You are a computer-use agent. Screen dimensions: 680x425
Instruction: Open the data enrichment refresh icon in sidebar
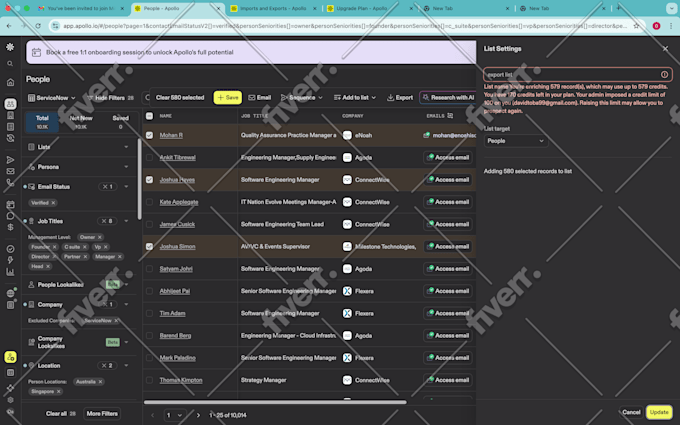point(10,138)
